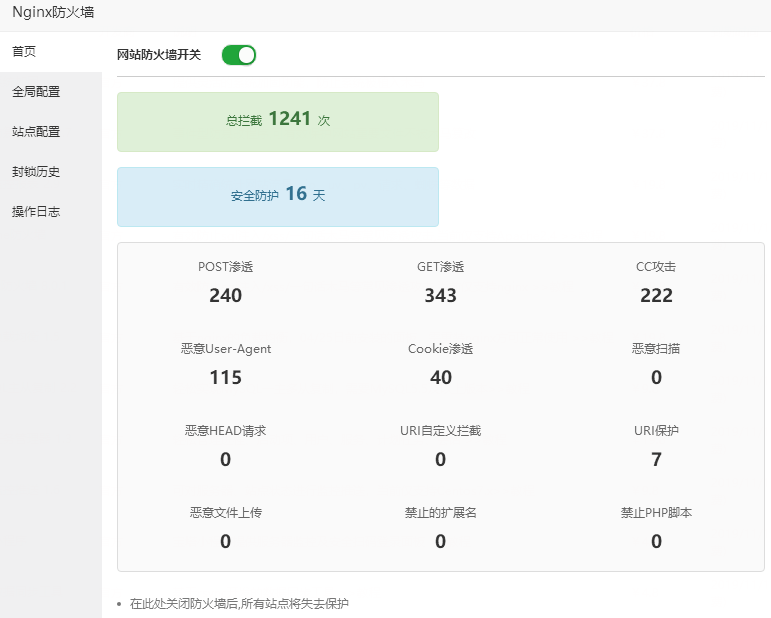View the 封锁历史 page
This screenshot has width=771, height=618.
pyautogui.click(x=36, y=171)
